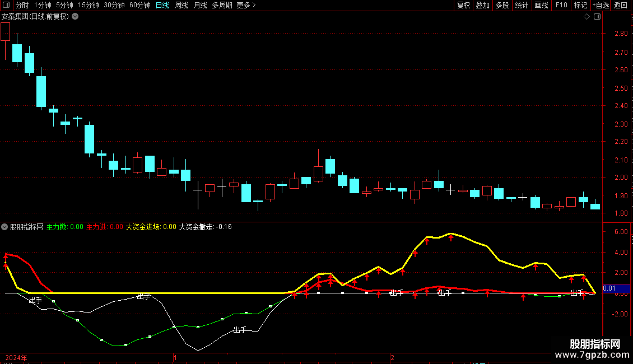
Task: Click the 标记 mark button
Action: click(x=580, y=5)
